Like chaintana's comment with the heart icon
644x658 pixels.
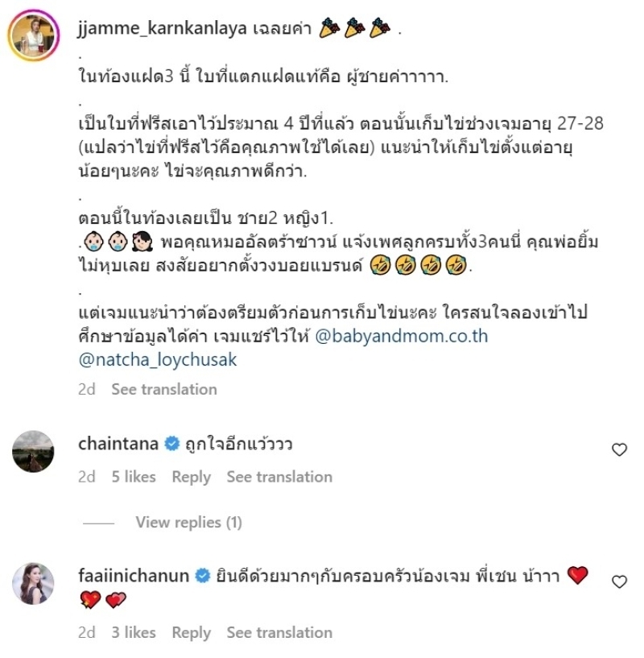coord(619,449)
